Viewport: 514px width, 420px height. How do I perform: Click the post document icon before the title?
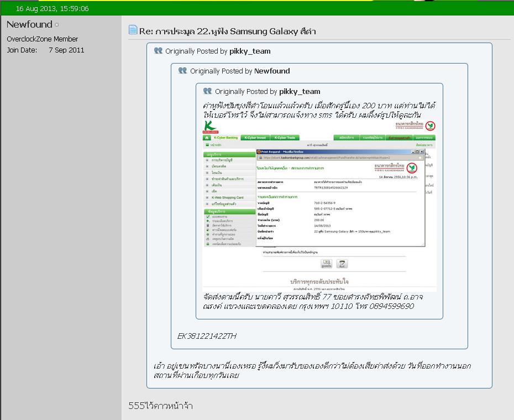coord(133,30)
